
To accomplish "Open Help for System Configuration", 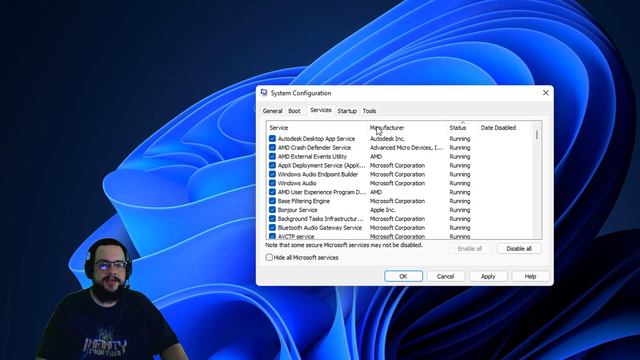I will pos(530,276).
